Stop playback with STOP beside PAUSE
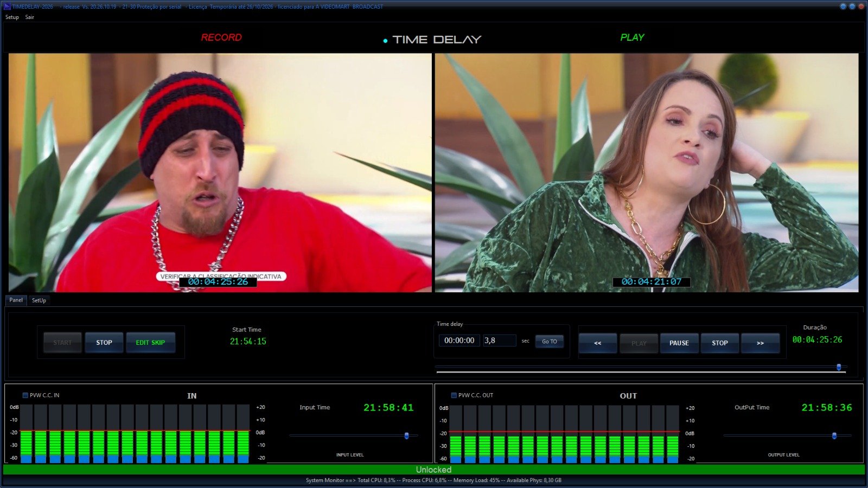Screen dimensions: 868x488 (720, 343)
